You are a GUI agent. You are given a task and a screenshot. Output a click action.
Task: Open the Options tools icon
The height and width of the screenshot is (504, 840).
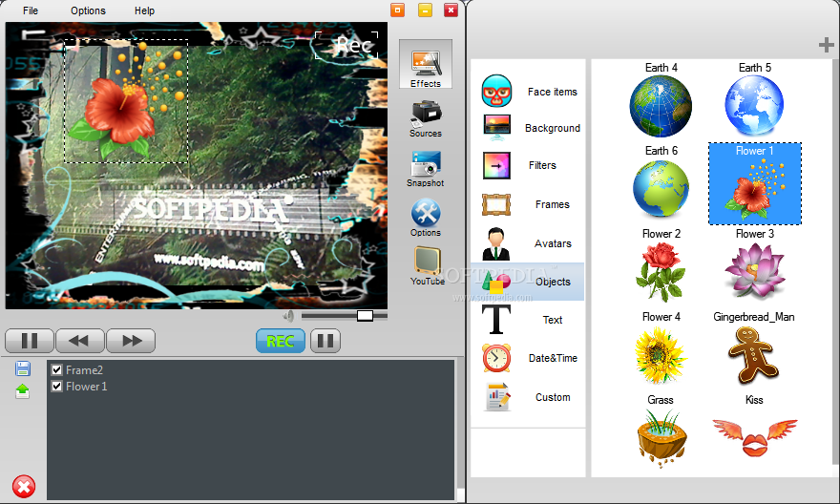click(426, 218)
